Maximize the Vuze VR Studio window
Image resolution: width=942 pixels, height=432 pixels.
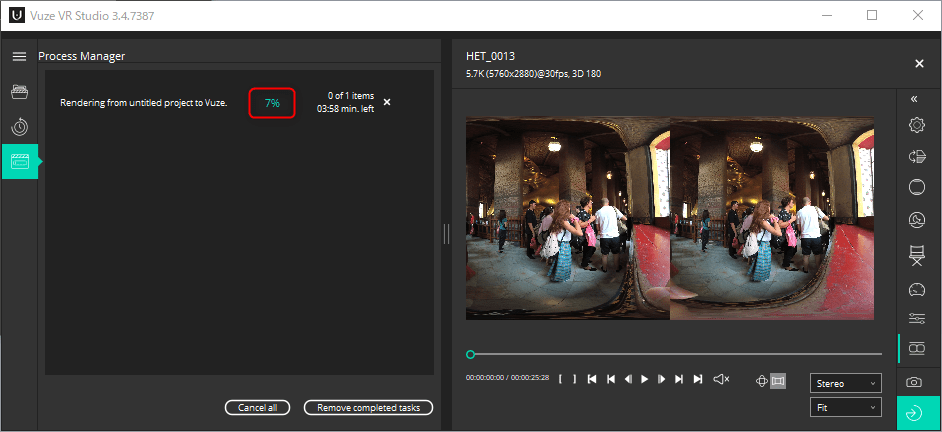click(872, 16)
